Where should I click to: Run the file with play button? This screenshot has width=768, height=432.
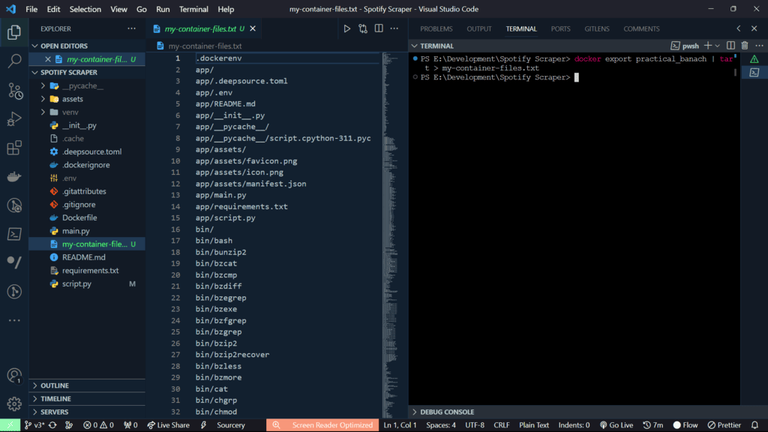pyautogui.click(x=347, y=29)
